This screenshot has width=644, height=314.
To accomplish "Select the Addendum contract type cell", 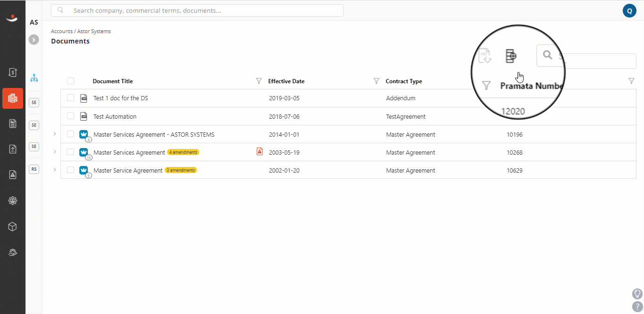I will [x=401, y=98].
